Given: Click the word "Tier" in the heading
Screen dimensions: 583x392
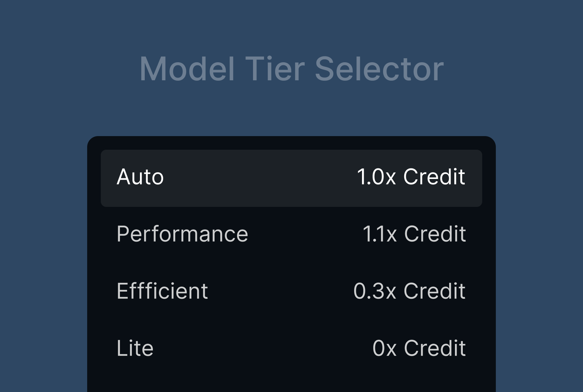Looking at the screenshot, I should tap(274, 69).
